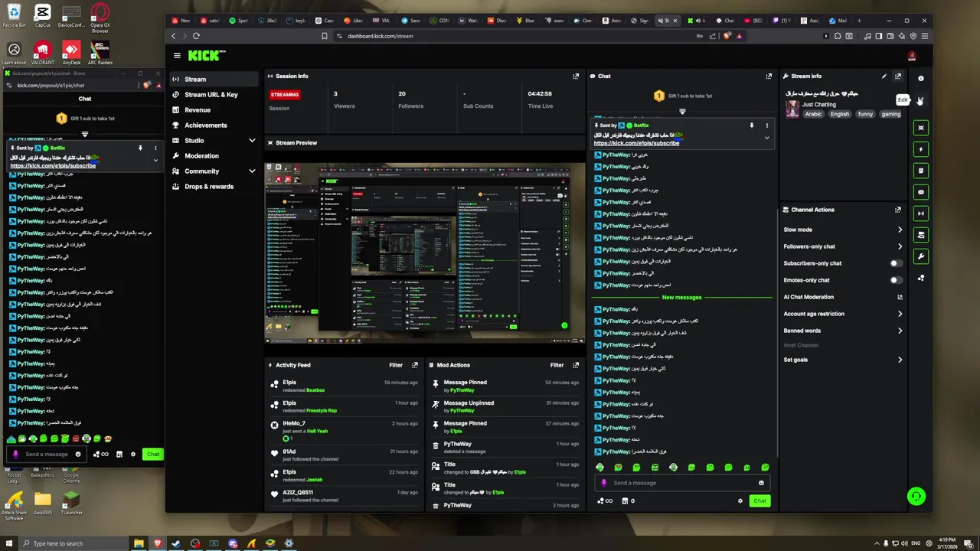Open subscribe link in dashboard pinned message
The image size is (980, 551).
(x=636, y=143)
